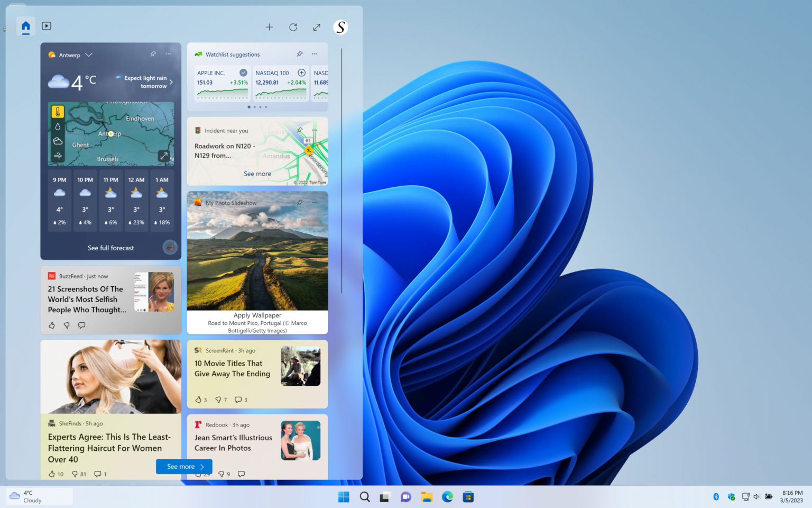The width and height of the screenshot is (812, 508).
Task: Add NASDAQ 100 to the watchlist
Action: pos(301,72)
